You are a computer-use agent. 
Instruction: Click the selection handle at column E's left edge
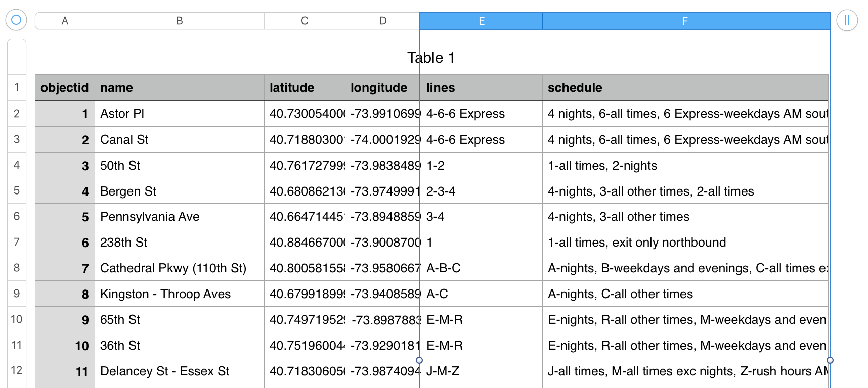point(419,360)
